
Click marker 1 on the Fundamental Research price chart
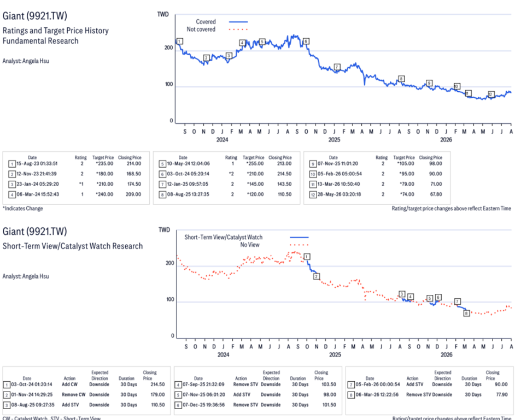point(180,41)
